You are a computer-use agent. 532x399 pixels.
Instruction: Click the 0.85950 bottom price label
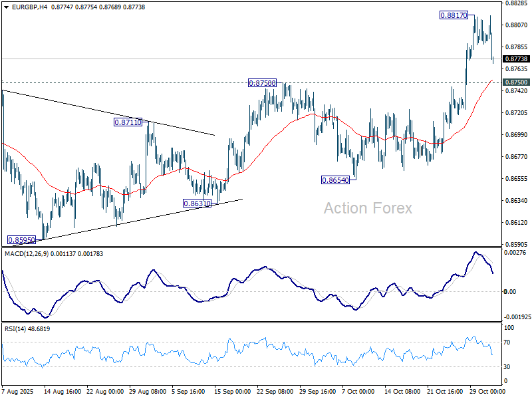pyautogui.click(x=21, y=239)
